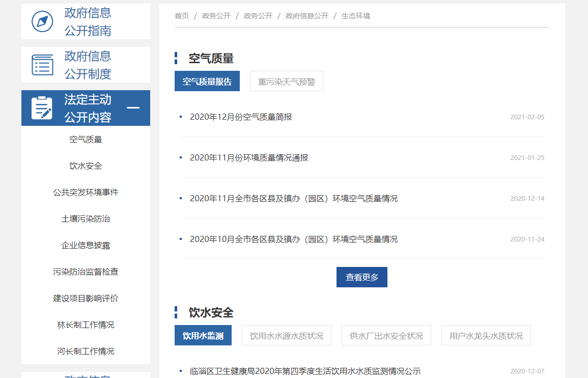Click the list icon for 政府信息公开制度
The height and width of the screenshot is (378, 588).
point(42,65)
